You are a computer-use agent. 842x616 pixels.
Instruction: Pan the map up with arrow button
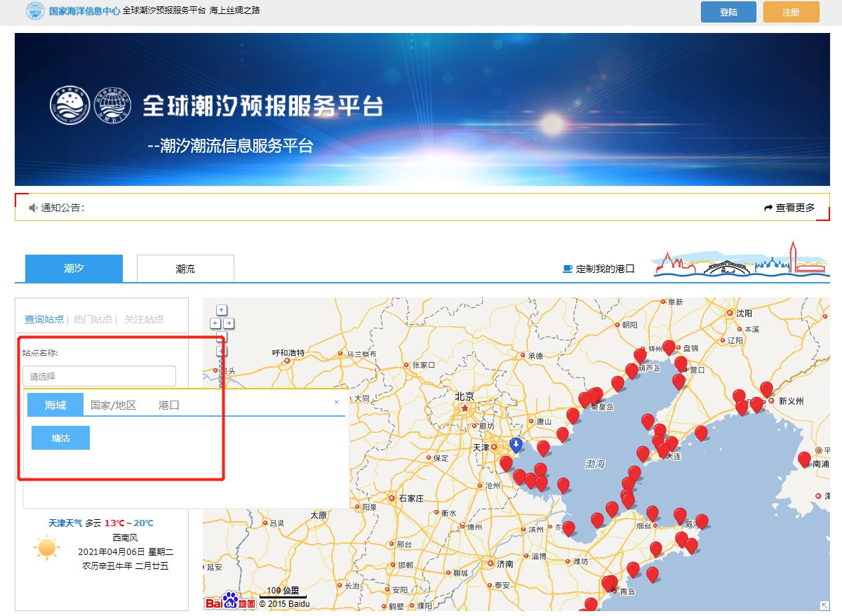click(x=222, y=309)
